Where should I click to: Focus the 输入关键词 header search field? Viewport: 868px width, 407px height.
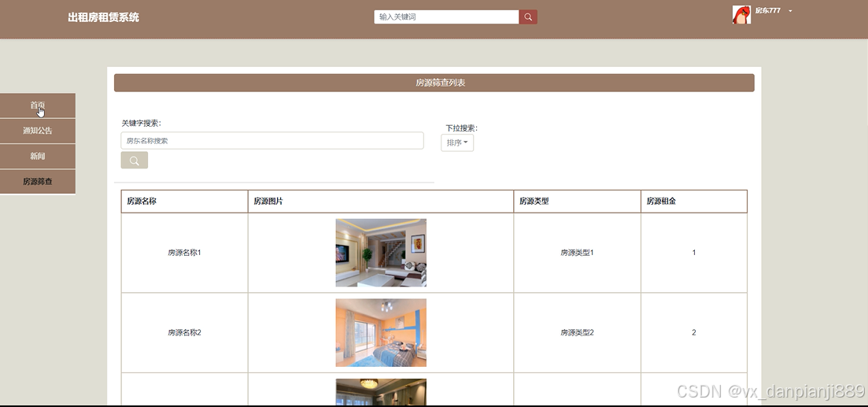446,17
